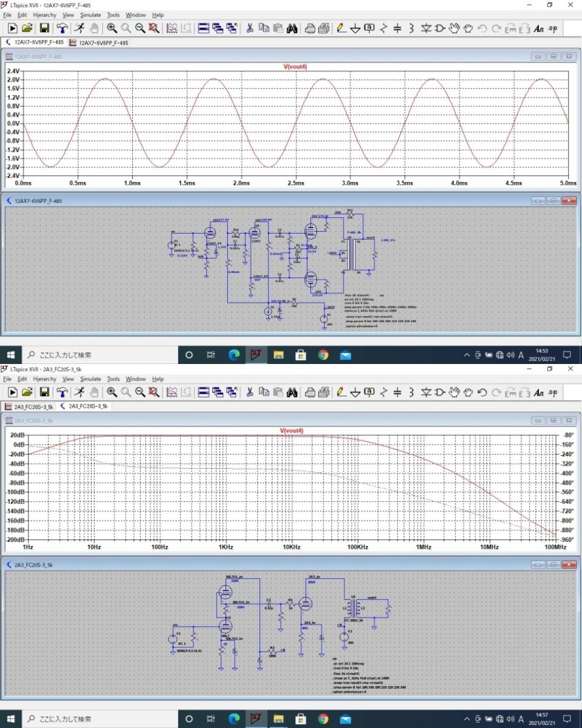Viewport: 582px width, 728px height.
Task: Click the SPICE directive .op icon in the lower toolbar
Action: coord(552,392)
